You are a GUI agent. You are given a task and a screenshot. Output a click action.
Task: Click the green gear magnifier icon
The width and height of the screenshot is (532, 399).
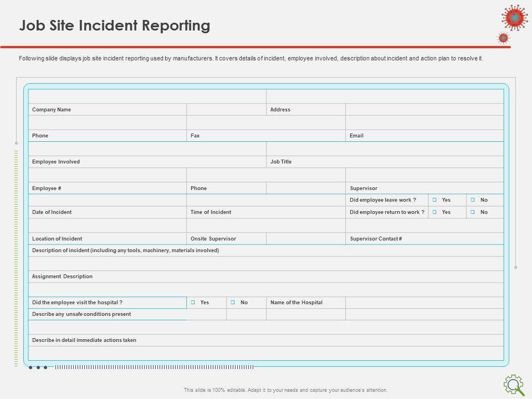pos(514,384)
